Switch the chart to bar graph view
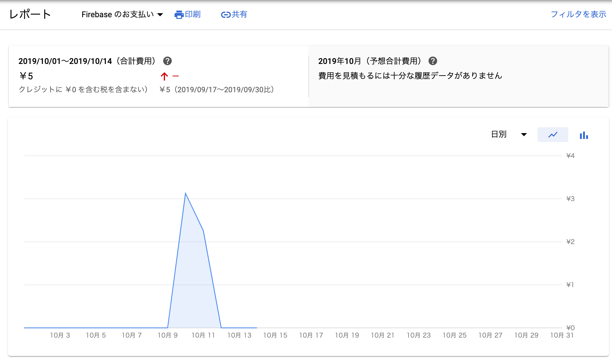Screen dimensions: 612x364 tap(584, 135)
